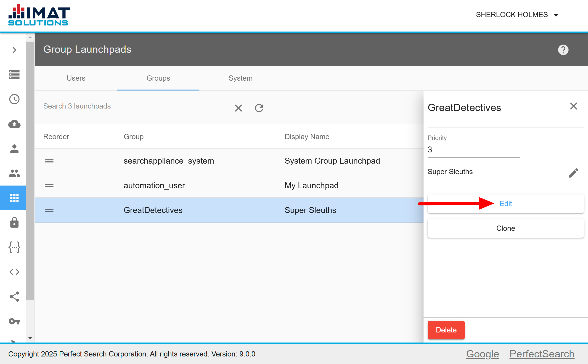This screenshot has width=588, height=364.
Task: Click the Edit button
Action: pos(506,204)
